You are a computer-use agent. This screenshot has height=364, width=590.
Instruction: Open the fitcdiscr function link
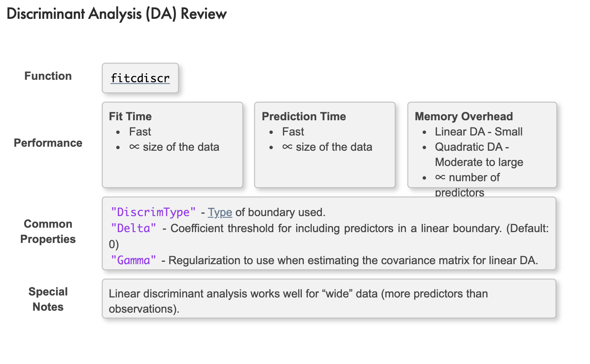140,78
